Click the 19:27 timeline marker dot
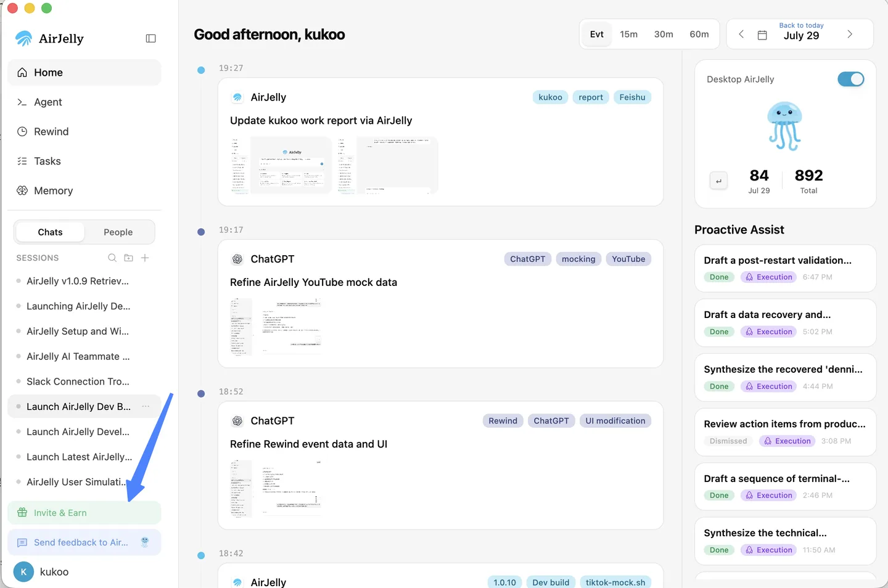Screen dimensions: 888x588 201,70
